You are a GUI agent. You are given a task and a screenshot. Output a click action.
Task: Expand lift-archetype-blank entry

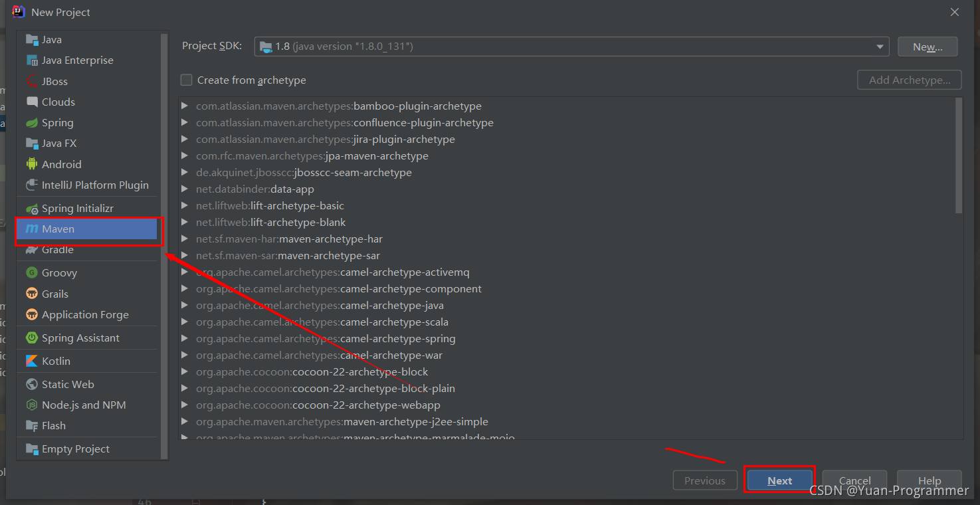point(184,222)
